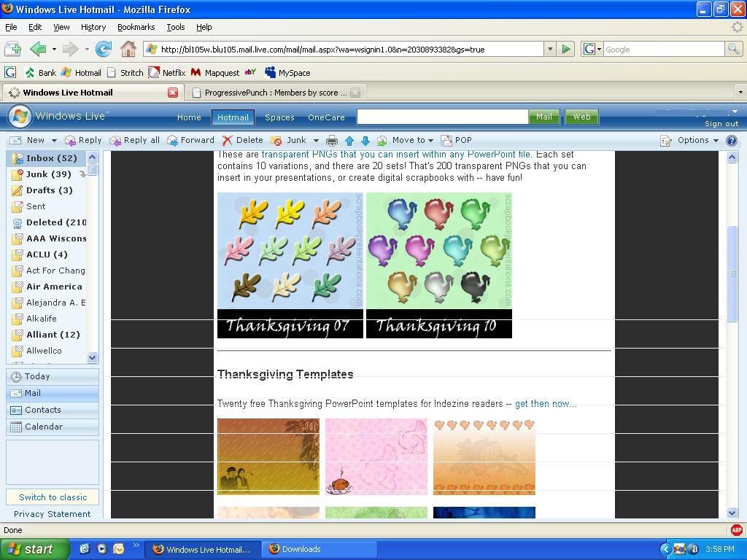
Task: Follow the 'get then now...' link
Action: [546, 404]
